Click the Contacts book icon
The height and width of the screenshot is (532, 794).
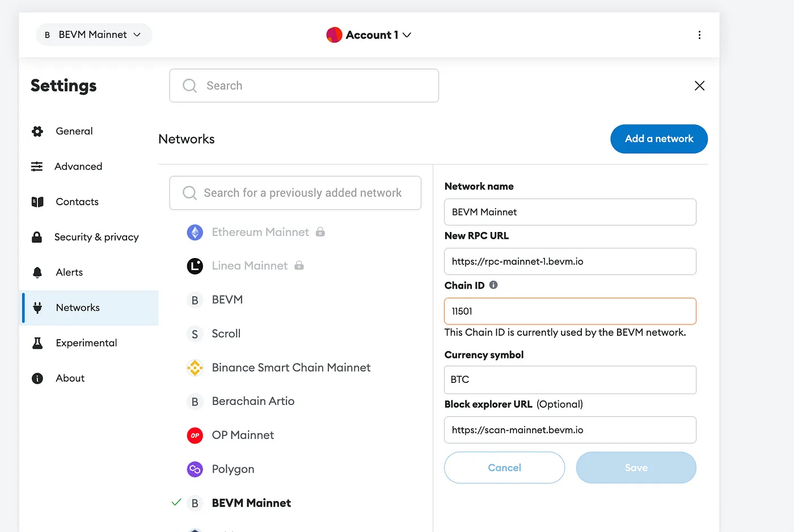(37, 202)
